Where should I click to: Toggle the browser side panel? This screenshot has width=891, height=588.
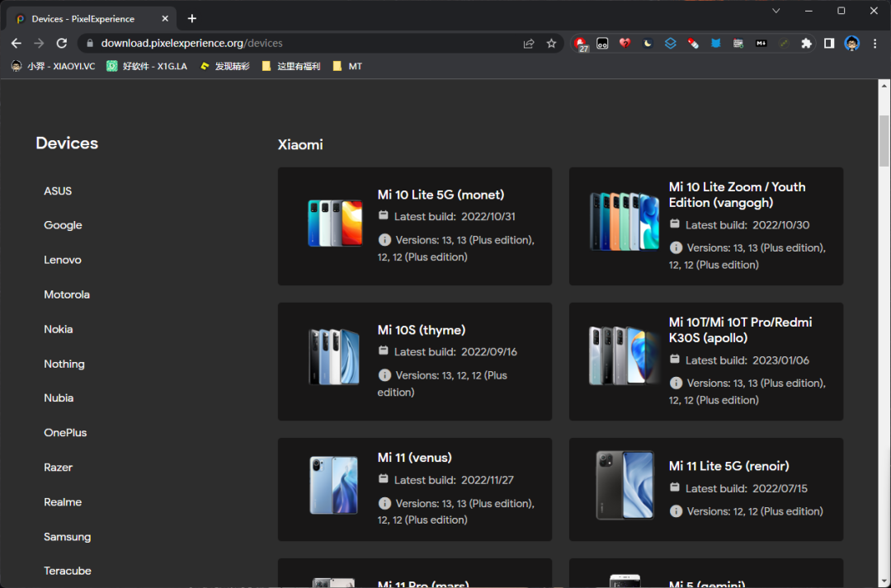tap(829, 44)
